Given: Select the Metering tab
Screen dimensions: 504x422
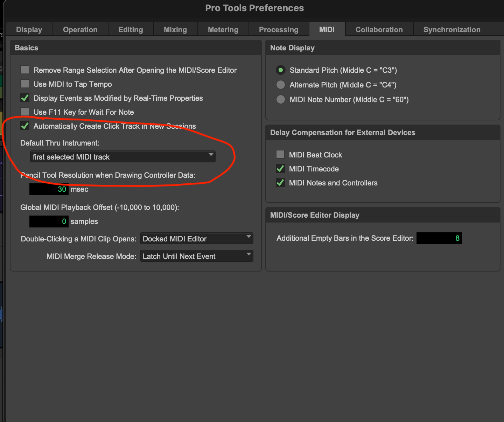Looking at the screenshot, I should point(223,29).
